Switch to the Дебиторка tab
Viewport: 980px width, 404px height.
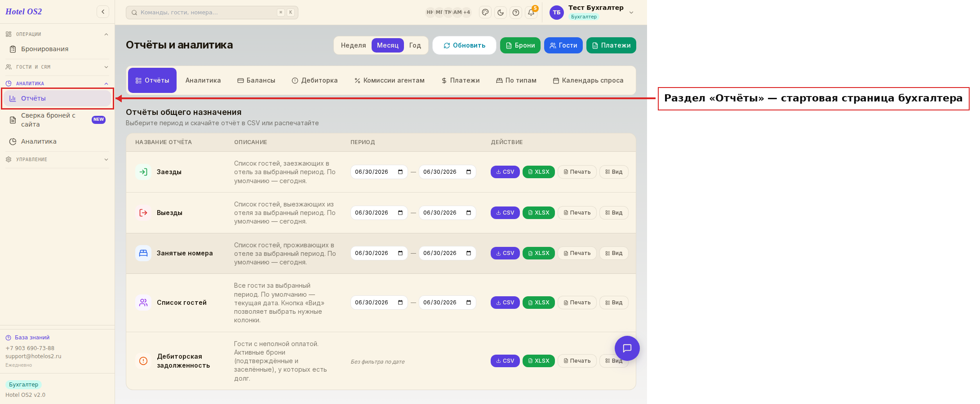click(315, 80)
